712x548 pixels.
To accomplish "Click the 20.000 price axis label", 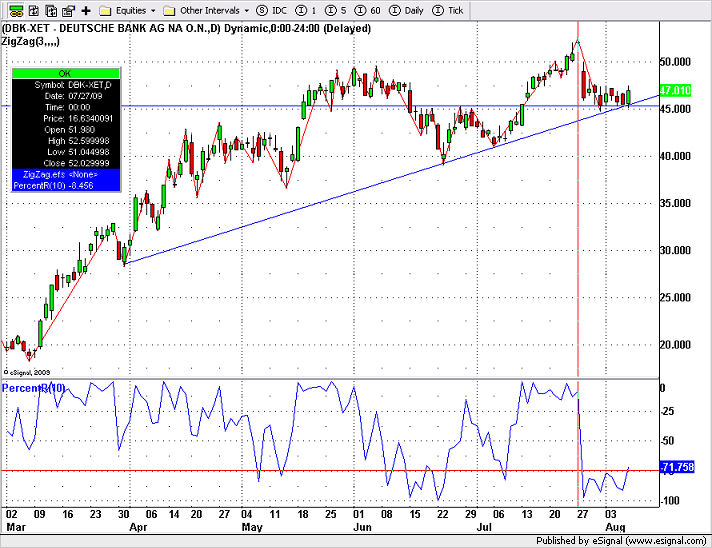I will coord(675,345).
